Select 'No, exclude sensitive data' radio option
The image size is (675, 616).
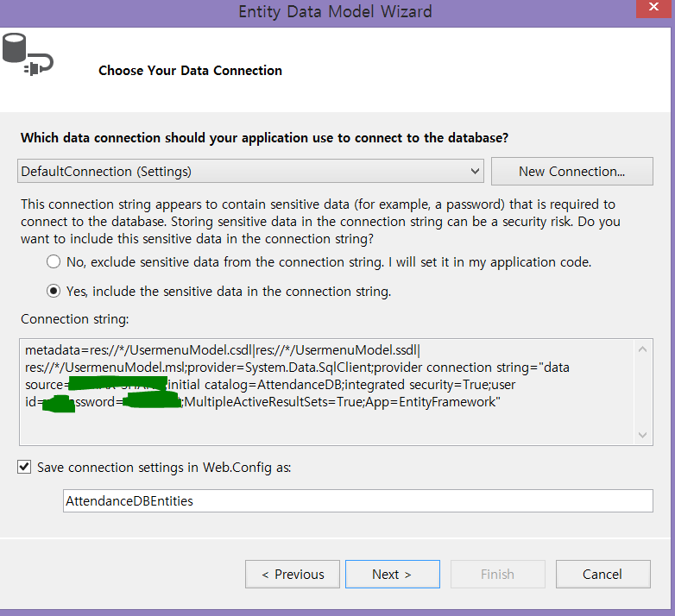click(x=54, y=261)
